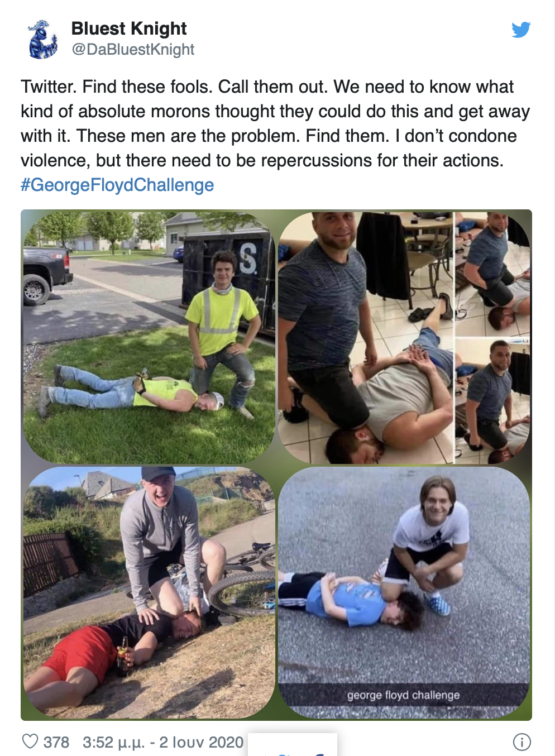Viewport: 555px width, 756px height.
Task: Click the white popup box below the image
Action: 293,744
